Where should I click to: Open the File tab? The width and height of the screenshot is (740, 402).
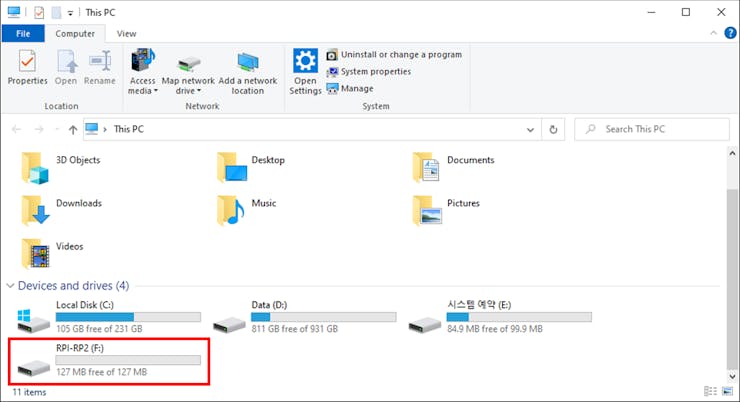click(x=23, y=34)
